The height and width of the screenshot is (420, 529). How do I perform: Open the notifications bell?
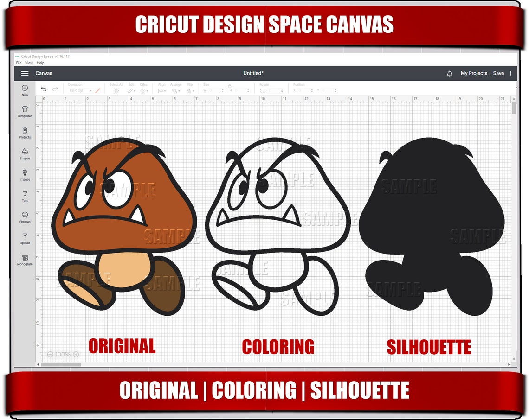pyautogui.click(x=449, y=73)
